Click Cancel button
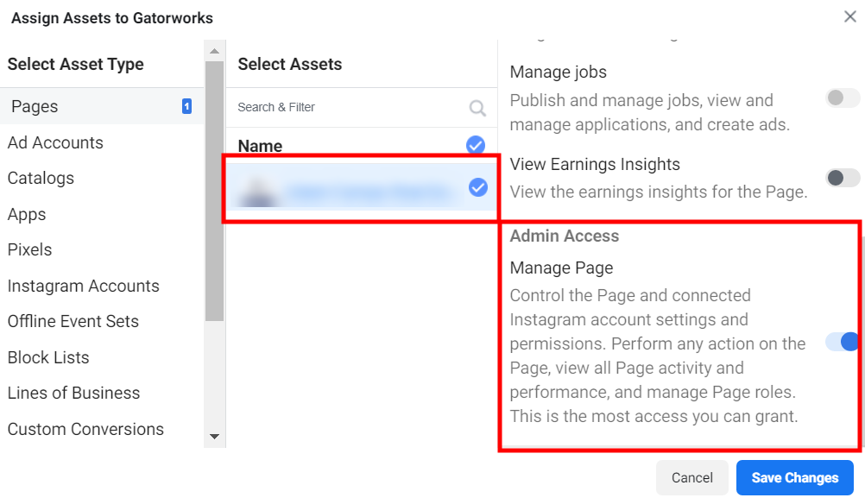The height and width of the screenshot is (504, 865). [x=692, y=477]
